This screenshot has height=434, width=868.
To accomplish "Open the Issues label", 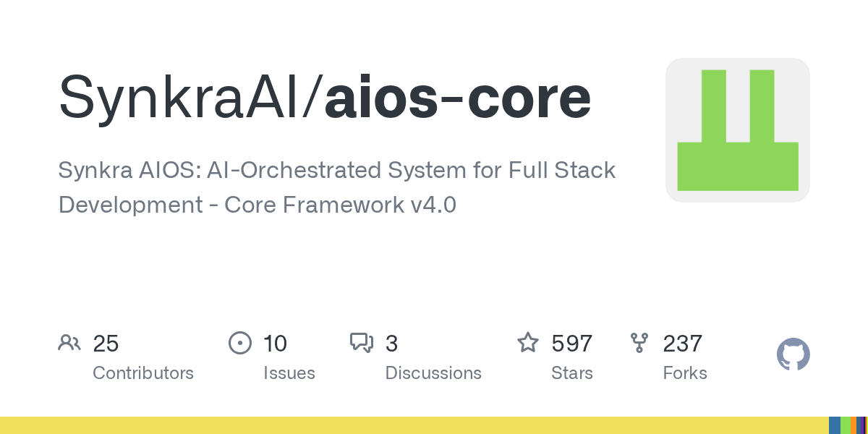I will [x=289, y=373].
